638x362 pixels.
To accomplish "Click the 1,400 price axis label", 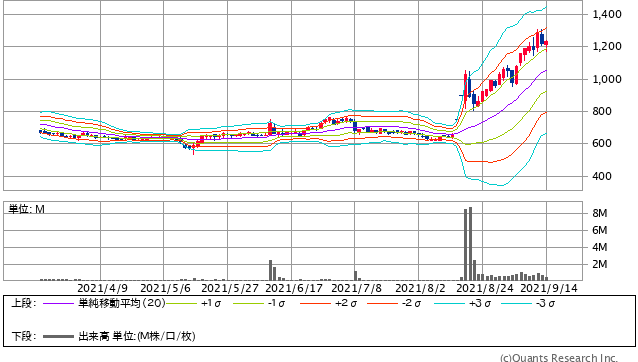I will (x=607, y=15).
